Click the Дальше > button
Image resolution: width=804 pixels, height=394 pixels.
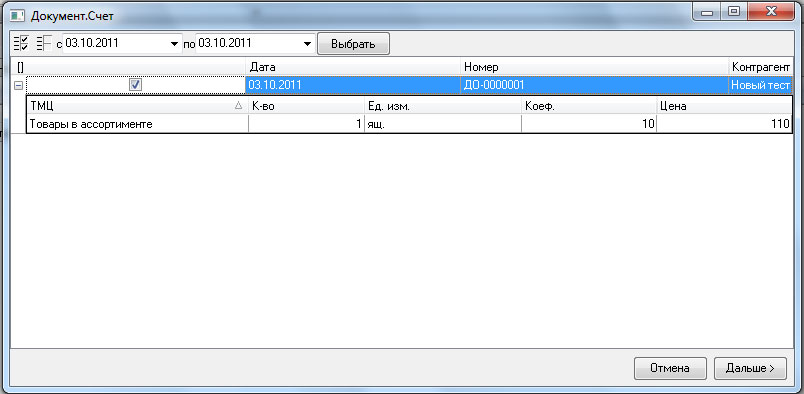(x=750, y=368)
